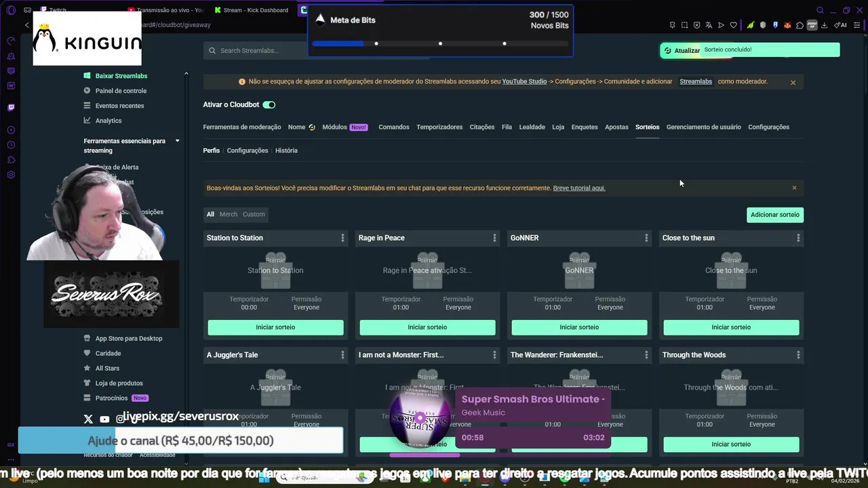This screenshot has height=488, width=868.
Task: Dismiss the moderator settings notice
Action: coord(793,82)
